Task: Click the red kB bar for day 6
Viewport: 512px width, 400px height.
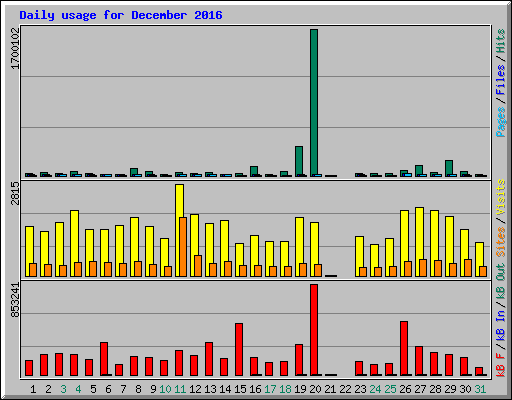Action: [x=104, y=359]
